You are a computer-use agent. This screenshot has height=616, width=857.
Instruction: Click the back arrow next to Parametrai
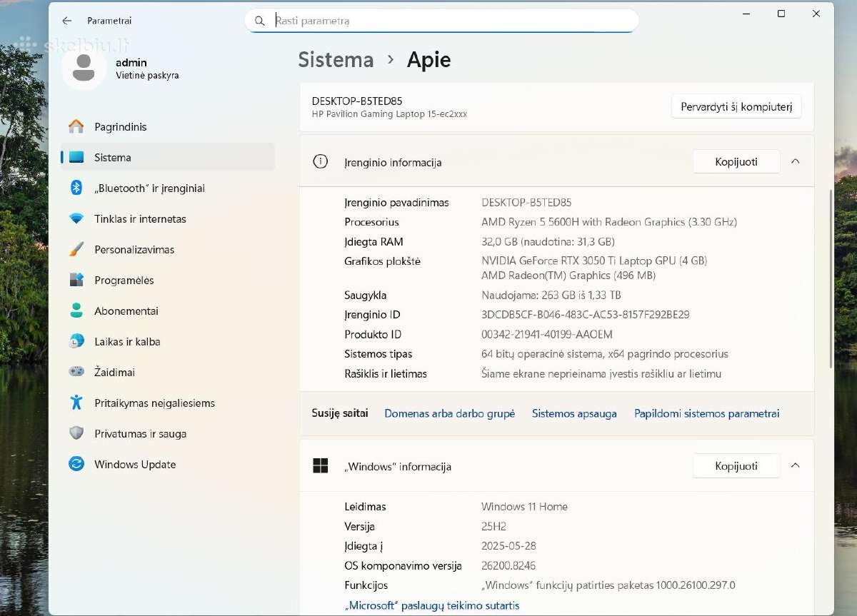pyautogui.click(x=66, y=21)
